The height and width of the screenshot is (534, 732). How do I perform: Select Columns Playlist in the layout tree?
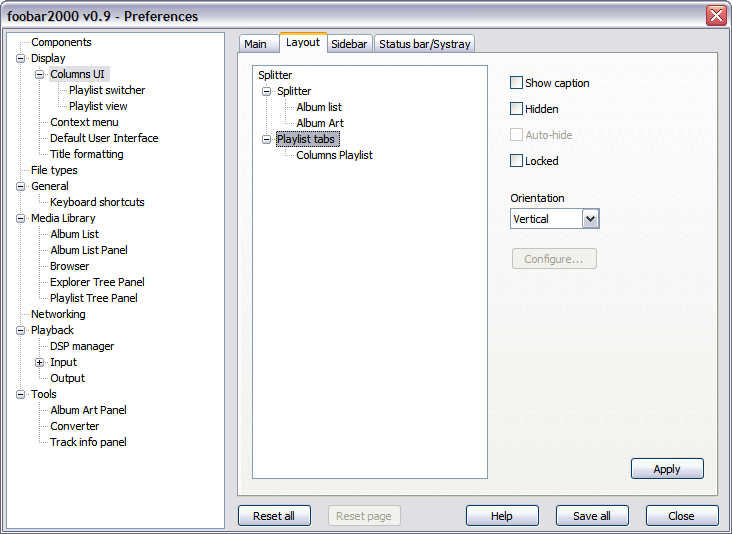point(335,155)
